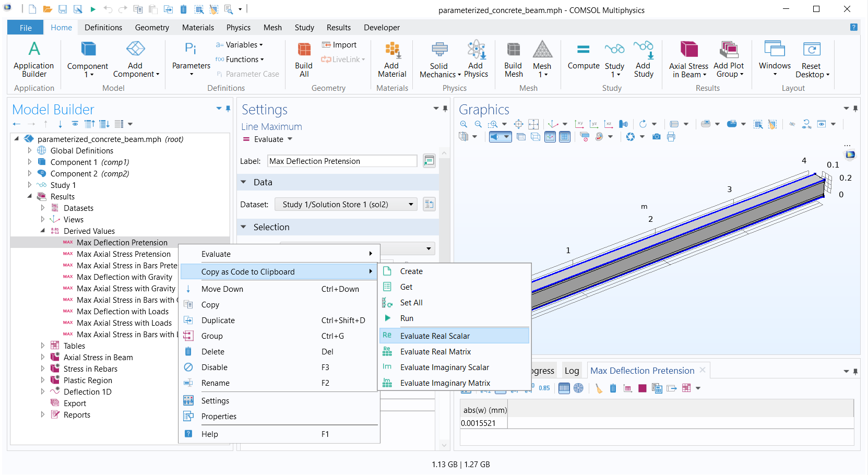Image resolution: width=868 pixels, height=475 pixels.
Task: Click Move Up arrow in Model Builder
Action: 46,124
